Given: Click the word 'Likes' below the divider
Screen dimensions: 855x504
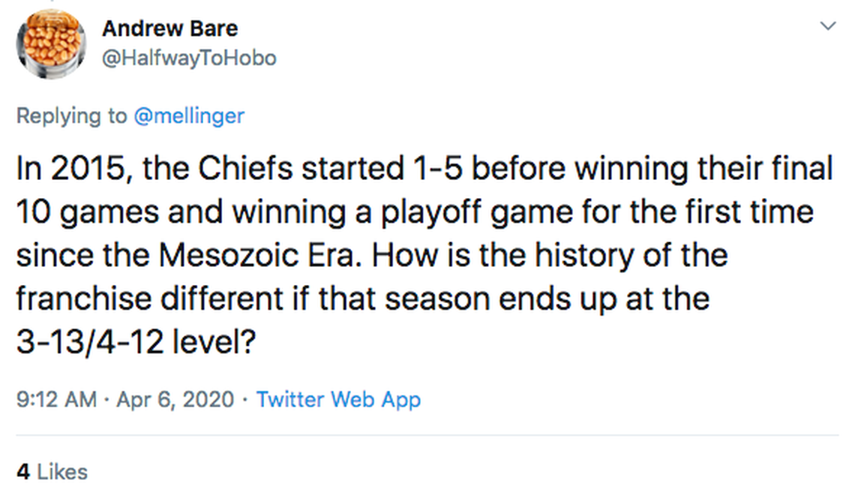Looking at the screenshot, I should tap(62, 472).
